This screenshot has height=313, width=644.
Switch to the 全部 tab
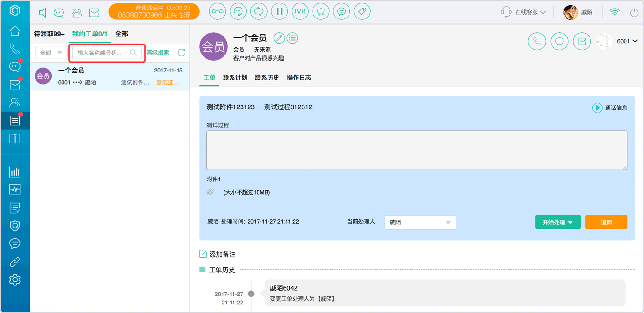[122, 34]
